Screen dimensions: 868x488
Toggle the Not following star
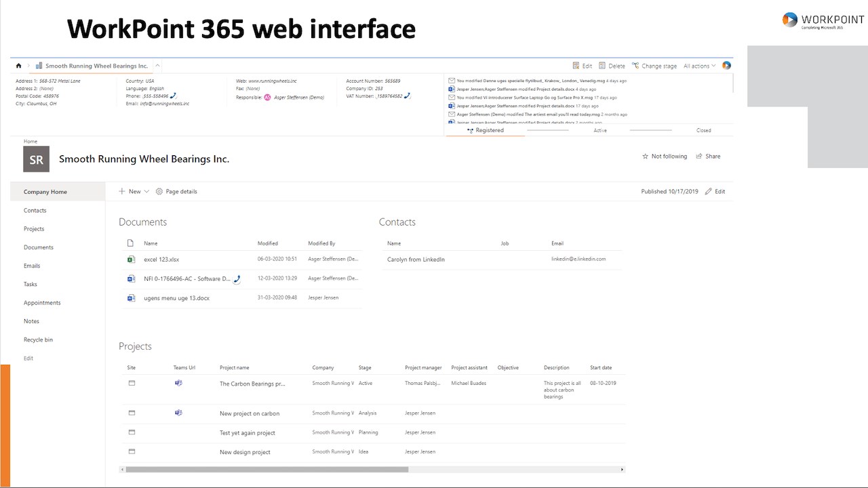tap(645, 157)
